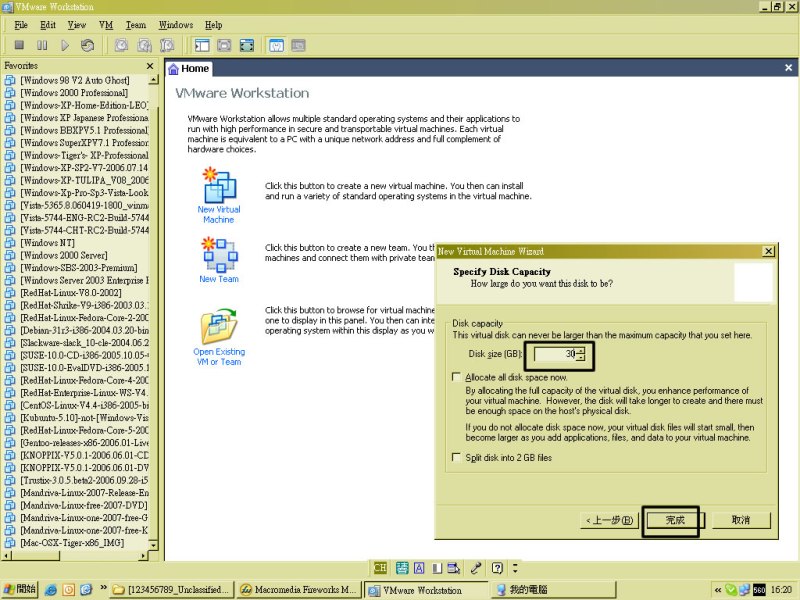Open the Snapshot Manager toolbar icon

point(167,45)
